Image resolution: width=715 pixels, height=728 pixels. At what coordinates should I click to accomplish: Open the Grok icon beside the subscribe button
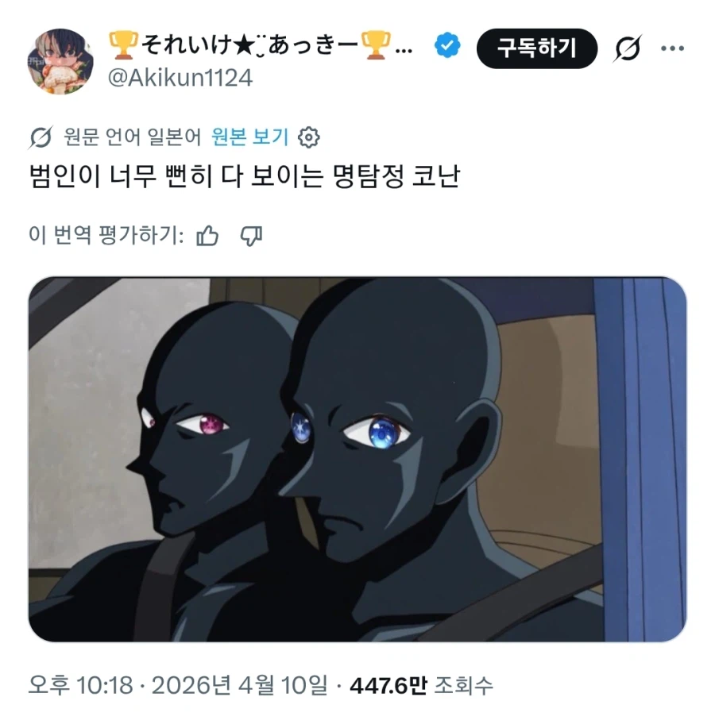tap(628, 48)
